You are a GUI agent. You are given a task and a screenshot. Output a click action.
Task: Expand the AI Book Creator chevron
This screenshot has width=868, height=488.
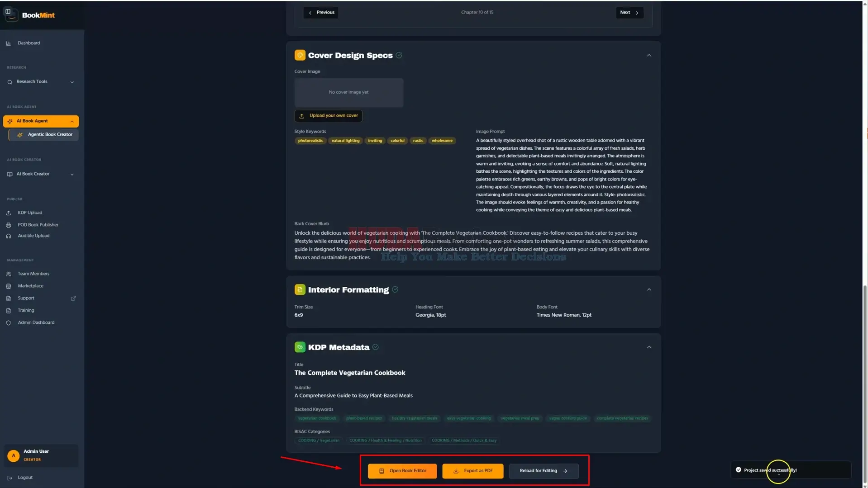point(72,174)
